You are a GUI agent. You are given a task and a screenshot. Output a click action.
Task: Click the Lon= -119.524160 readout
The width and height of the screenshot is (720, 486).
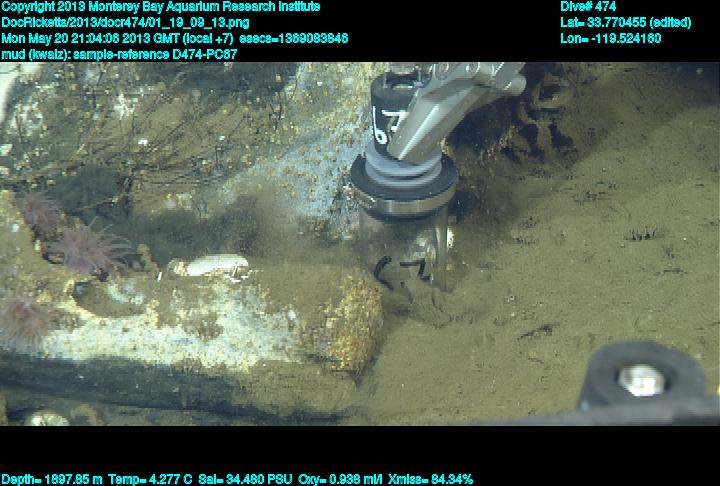tap(610, 39)
